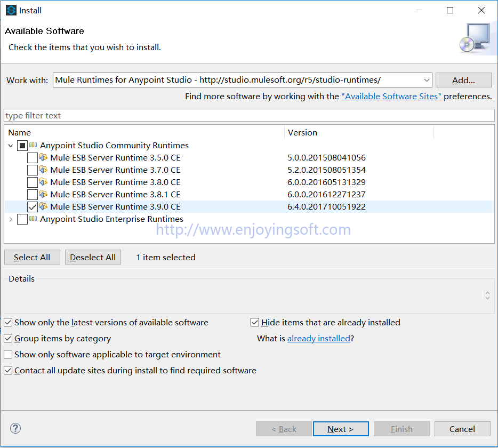Click the Add... button
The width and height of the screenshot is (498, 448).
click(463, 80)
